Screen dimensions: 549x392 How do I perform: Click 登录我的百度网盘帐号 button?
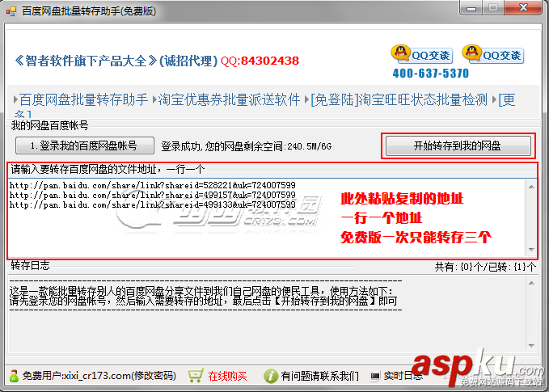tap(85, 145)
